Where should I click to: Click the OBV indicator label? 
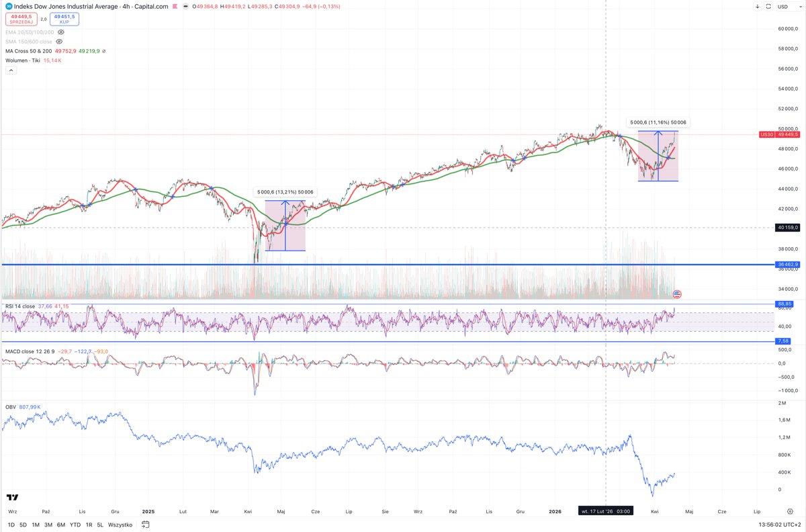(11, 406)
